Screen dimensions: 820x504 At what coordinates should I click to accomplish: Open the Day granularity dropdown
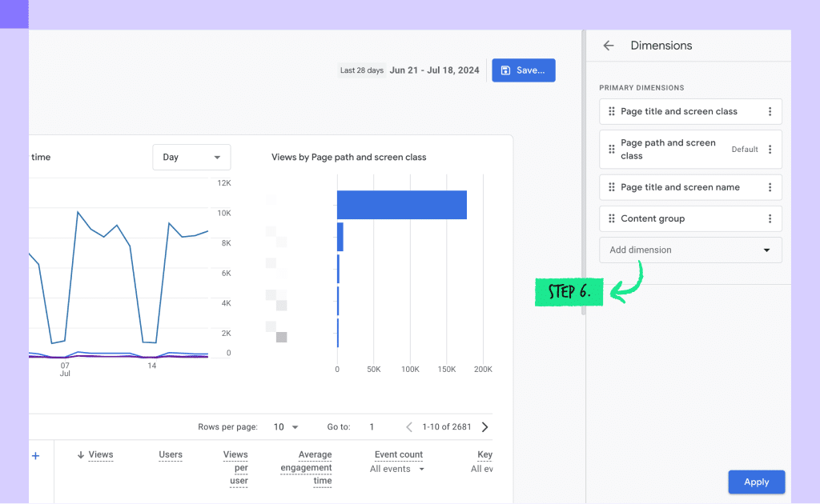click(191, 158)
